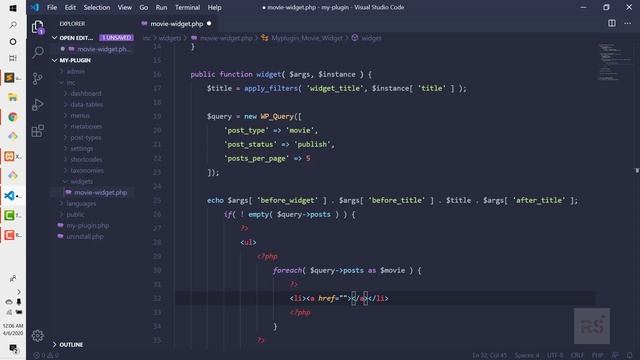Open the File menu
This screenshot has width=640, height=360.
52,7
